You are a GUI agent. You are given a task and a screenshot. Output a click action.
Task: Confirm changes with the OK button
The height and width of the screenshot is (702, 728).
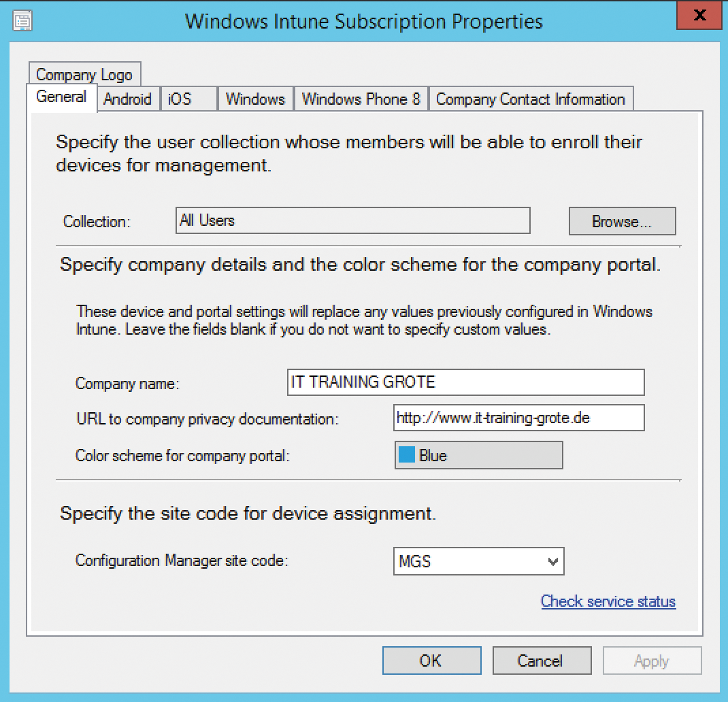pos(431,660)
